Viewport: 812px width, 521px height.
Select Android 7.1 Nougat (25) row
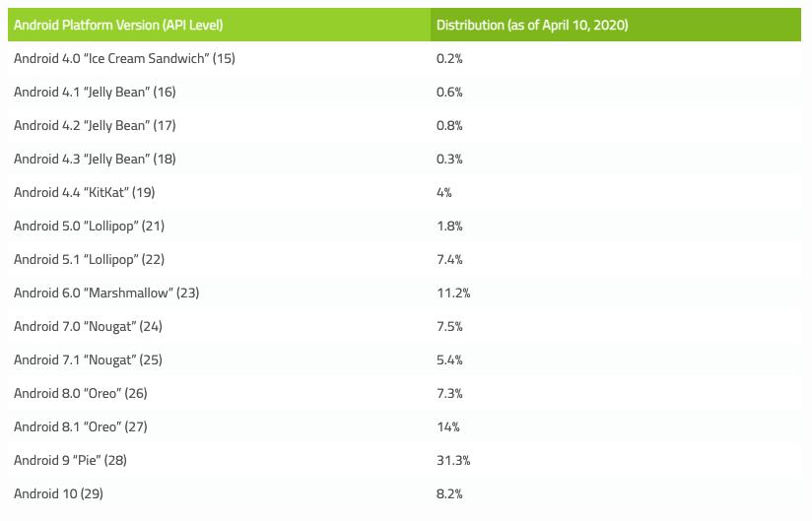(88, 359)
